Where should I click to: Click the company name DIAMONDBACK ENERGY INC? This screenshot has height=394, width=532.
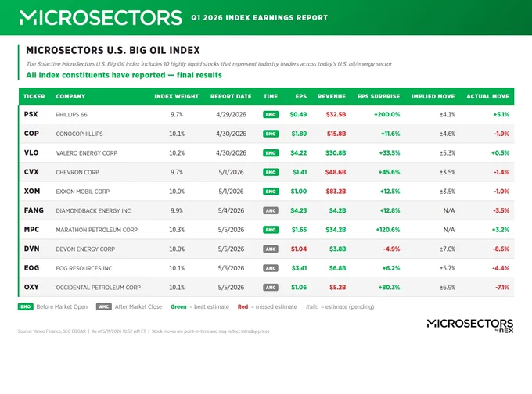[x=93, y=210]
